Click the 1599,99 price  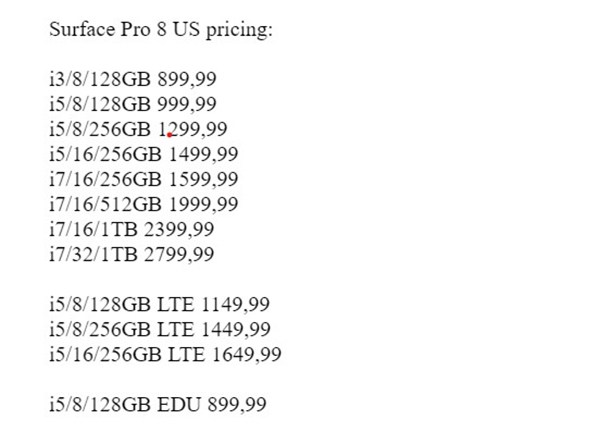pos(204,179)
